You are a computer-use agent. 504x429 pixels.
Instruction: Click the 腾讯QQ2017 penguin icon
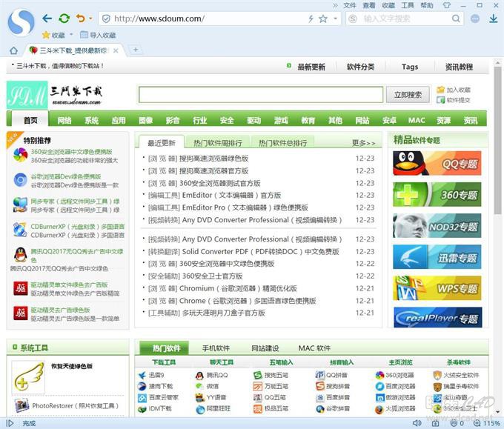(x=20, y=254)
